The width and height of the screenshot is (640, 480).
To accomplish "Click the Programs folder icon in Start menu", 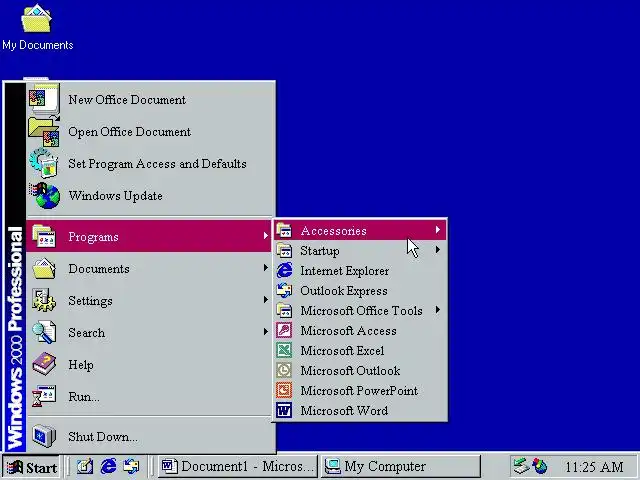I will 44,236.
